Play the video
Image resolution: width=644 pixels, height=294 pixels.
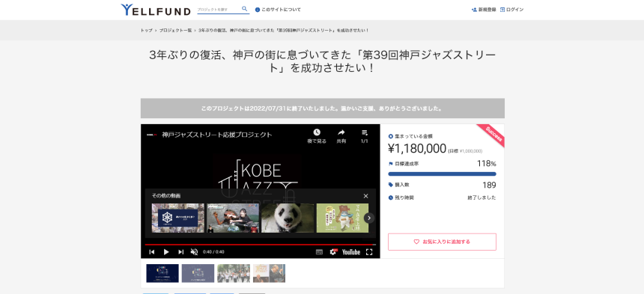point(166,252)
